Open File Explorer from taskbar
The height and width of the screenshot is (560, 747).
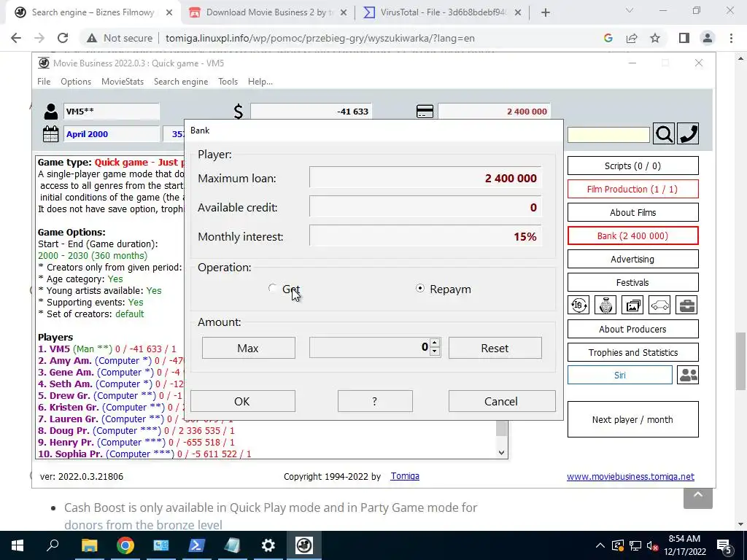point(89,545)
